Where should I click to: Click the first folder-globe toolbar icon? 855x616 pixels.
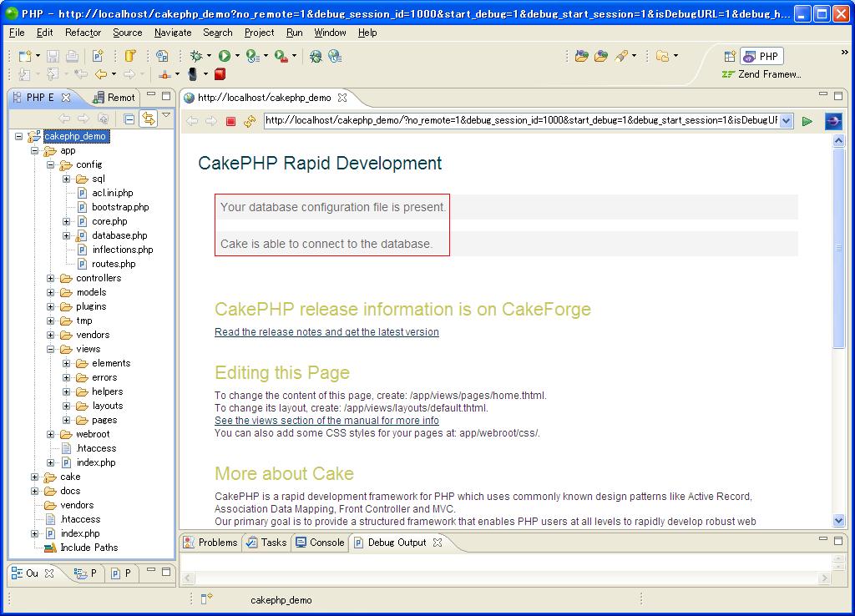point(581,56)
